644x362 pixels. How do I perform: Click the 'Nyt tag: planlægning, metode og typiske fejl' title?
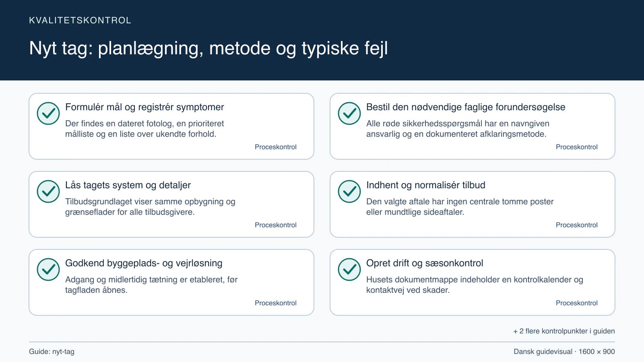tap(208, 48)
